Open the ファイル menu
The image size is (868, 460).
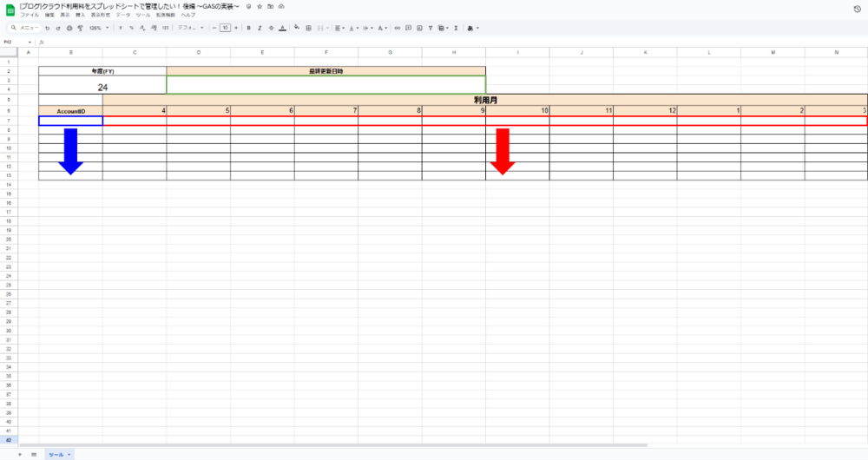pyautogui.click(x=30, y=15)
